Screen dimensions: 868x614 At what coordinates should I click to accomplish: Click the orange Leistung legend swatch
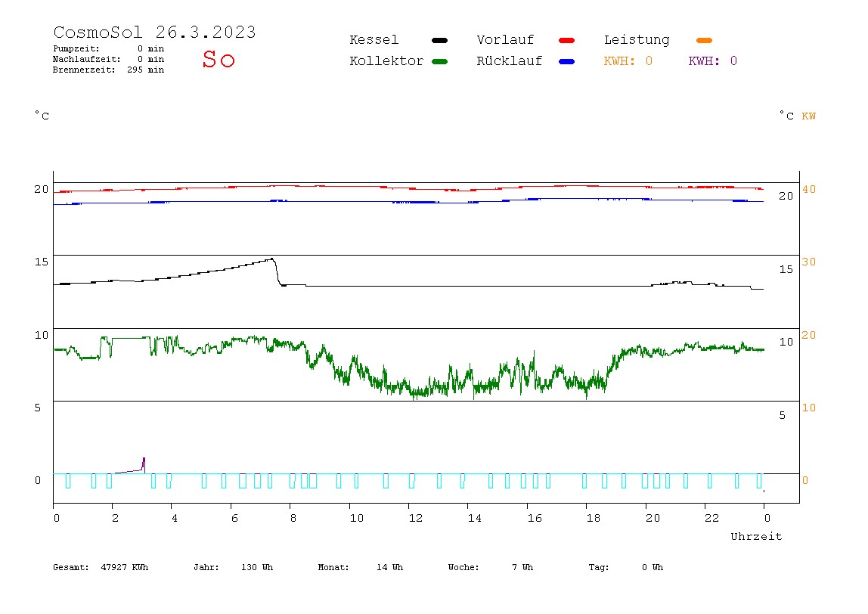[704, 40]
